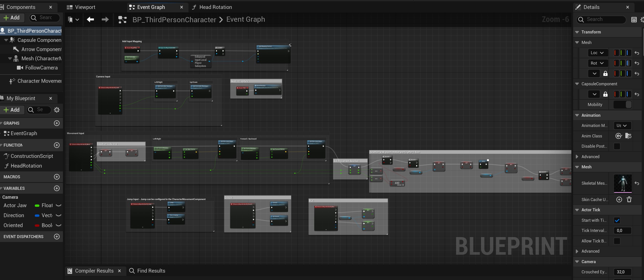Collapse the Capsule Component tree item

click(6, 40)
